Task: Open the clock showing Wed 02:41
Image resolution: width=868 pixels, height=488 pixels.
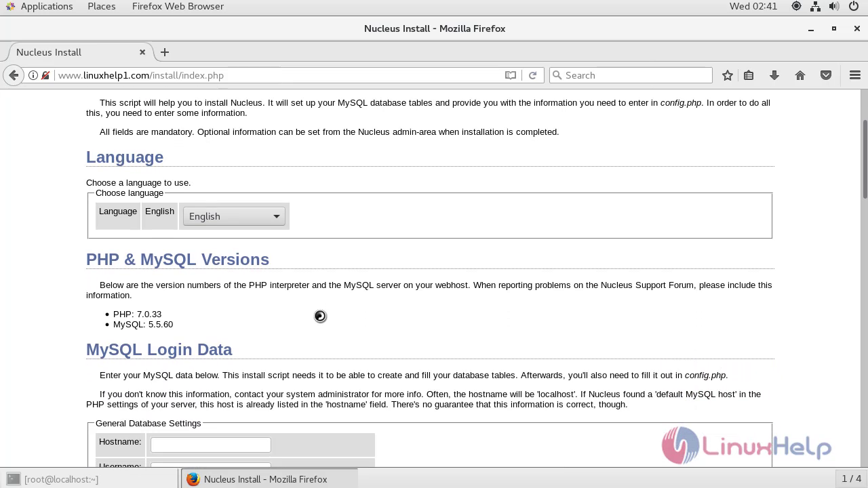Action: point(753,6)
